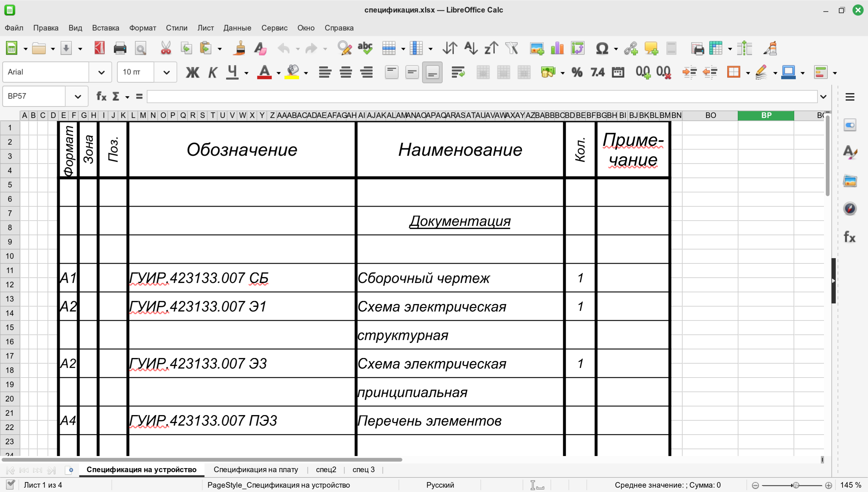Toggle text wrapping
Image resolution: width=868 pixels, height=492 pixels.
[x=458, y=72]
